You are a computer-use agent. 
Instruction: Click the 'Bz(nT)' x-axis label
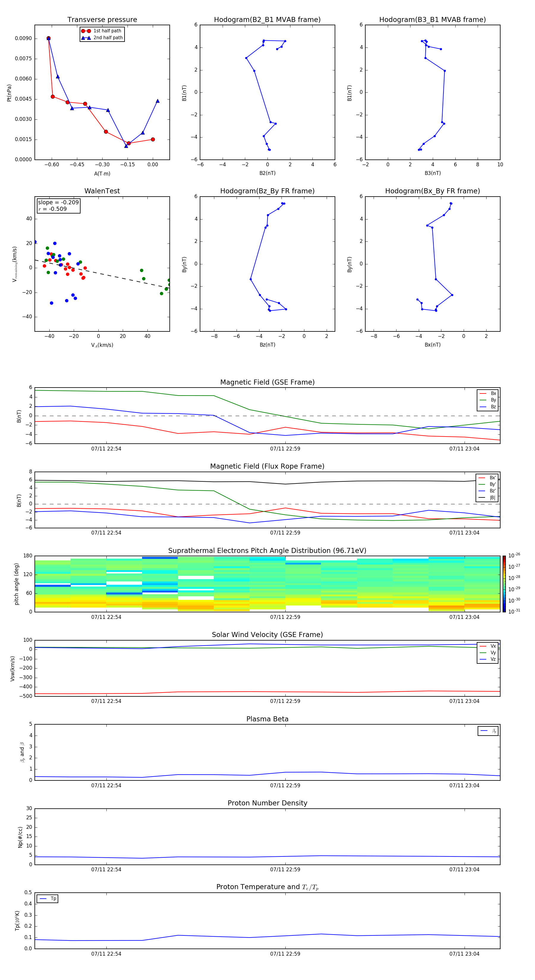(267, 345)
